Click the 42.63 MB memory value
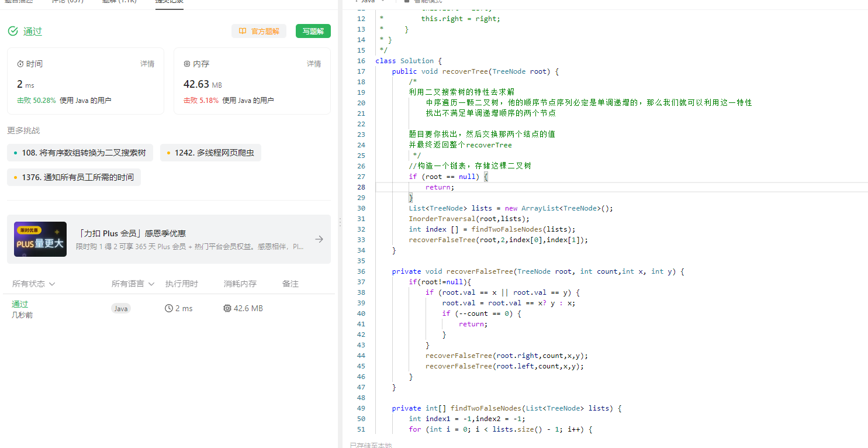Viewport: 868px width, 448px height. click(203, 84)
